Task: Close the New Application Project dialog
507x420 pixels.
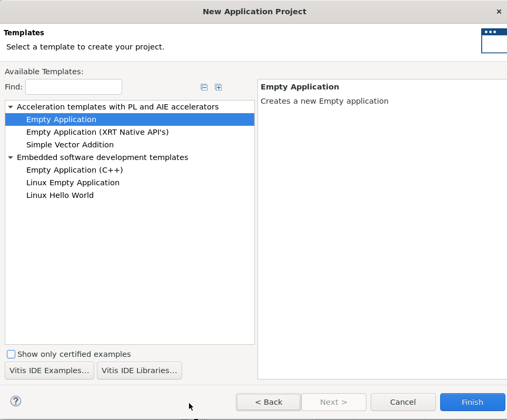Action: pos(499,12)
